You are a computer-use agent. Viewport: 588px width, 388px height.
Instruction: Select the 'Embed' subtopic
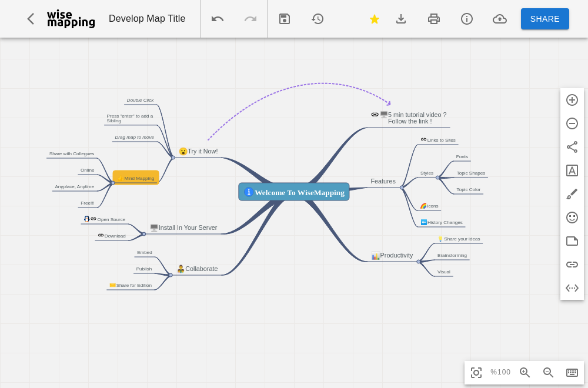[x=145, y=253]
